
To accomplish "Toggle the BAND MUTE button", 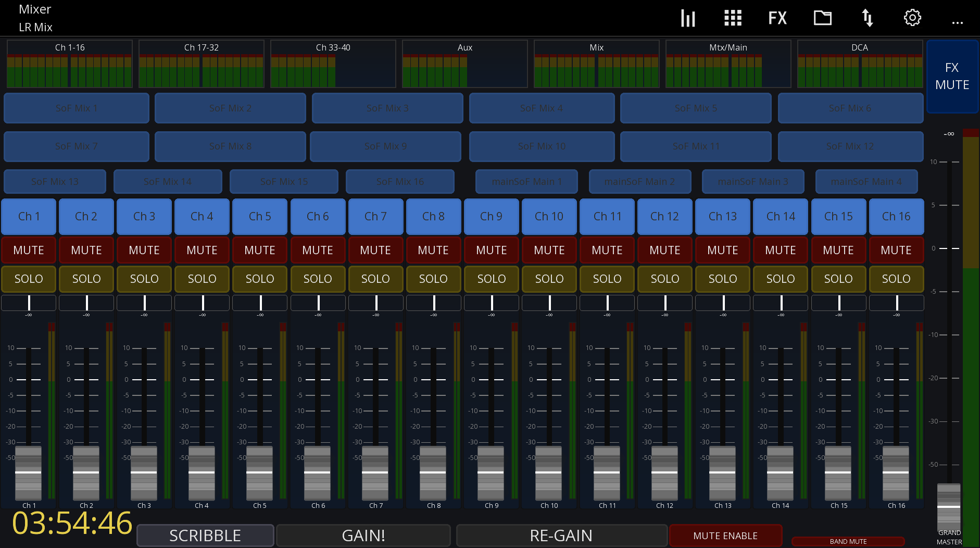I will click(848, 542).
